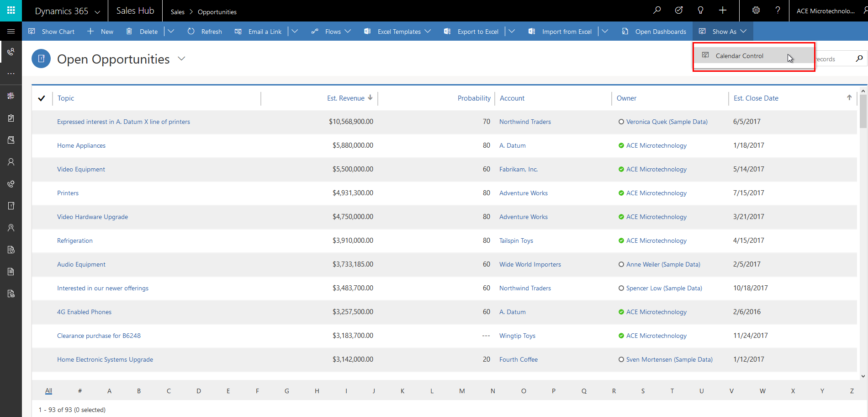Screen dimensions: 868x417
Task: Click Export to Excel command
Action: [471, 32]
